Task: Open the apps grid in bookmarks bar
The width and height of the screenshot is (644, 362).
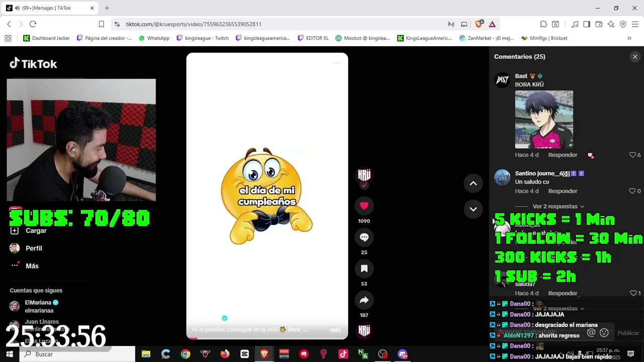Action: tap(8, 38)
